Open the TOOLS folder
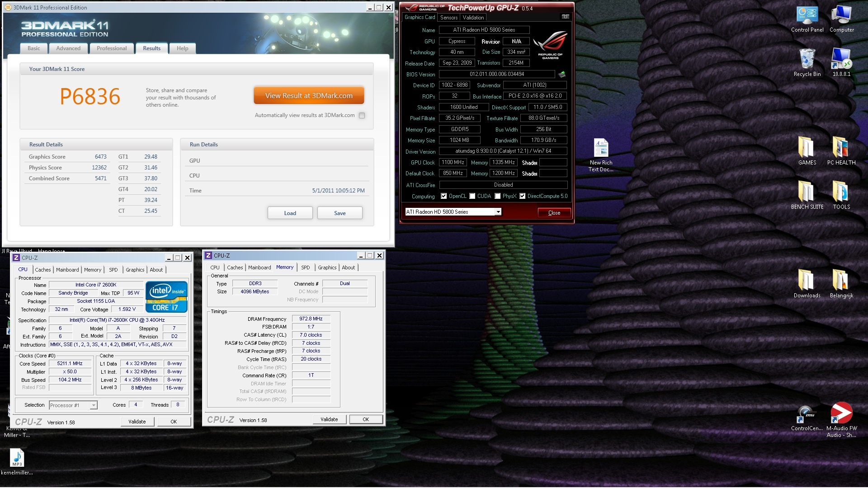The image size is (868, 488). 841,195
